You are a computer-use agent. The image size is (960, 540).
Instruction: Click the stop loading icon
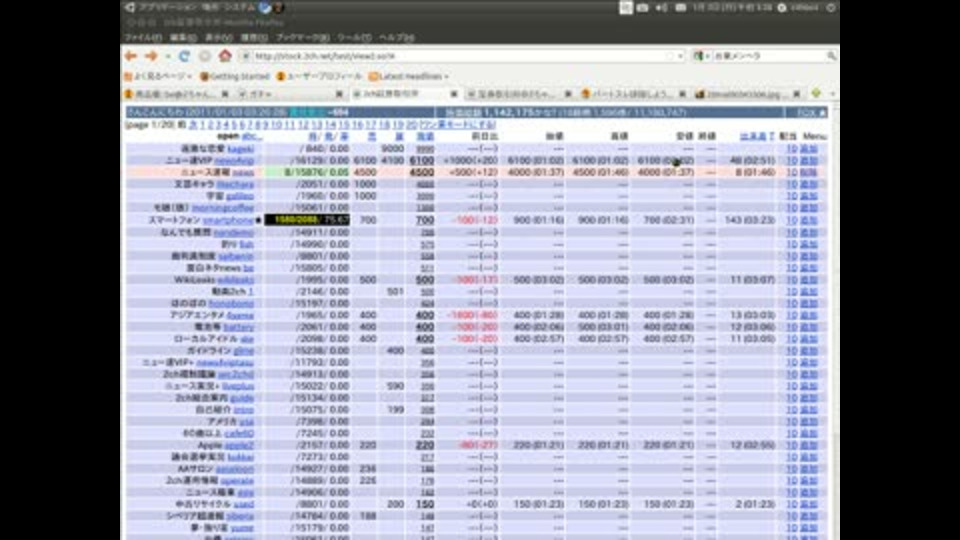coord(204,56)
